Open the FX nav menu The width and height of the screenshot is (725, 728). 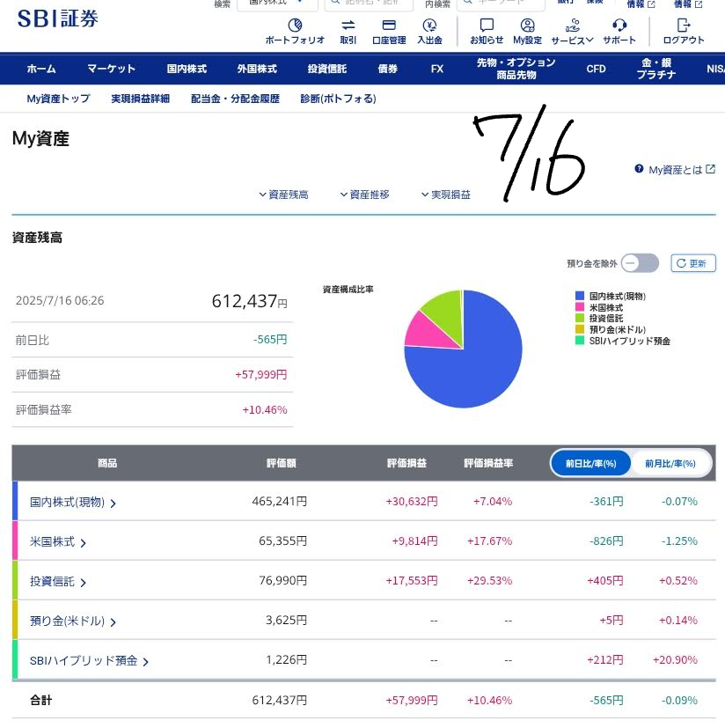point(436,69)
